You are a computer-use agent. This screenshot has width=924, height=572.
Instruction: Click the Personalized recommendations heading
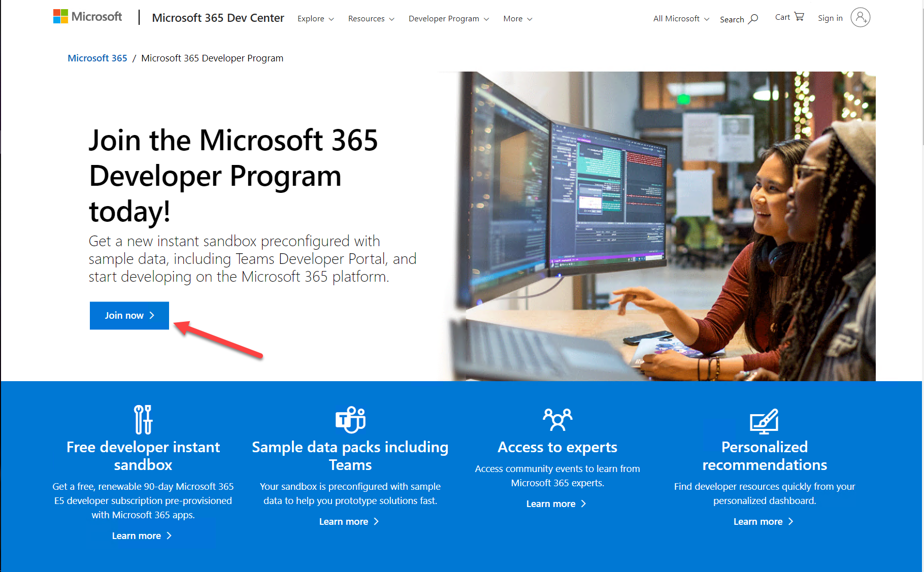pos(765,456)
